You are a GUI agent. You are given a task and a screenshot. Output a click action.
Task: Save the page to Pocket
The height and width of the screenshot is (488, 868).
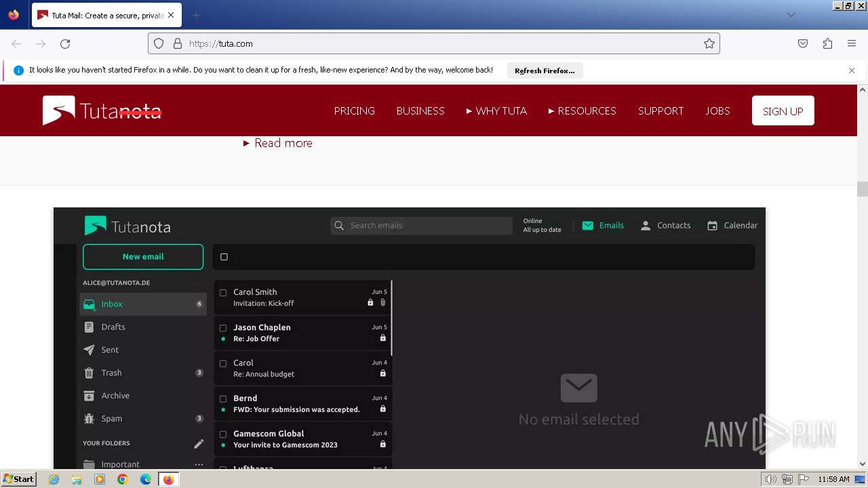click(x=803, y=43)
